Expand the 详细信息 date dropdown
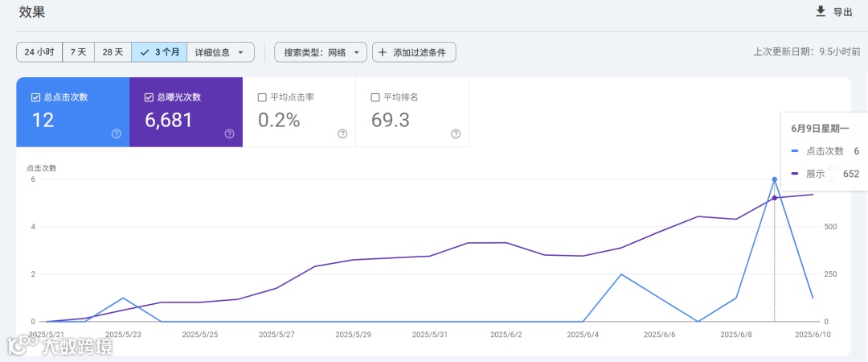 [220, 52]
